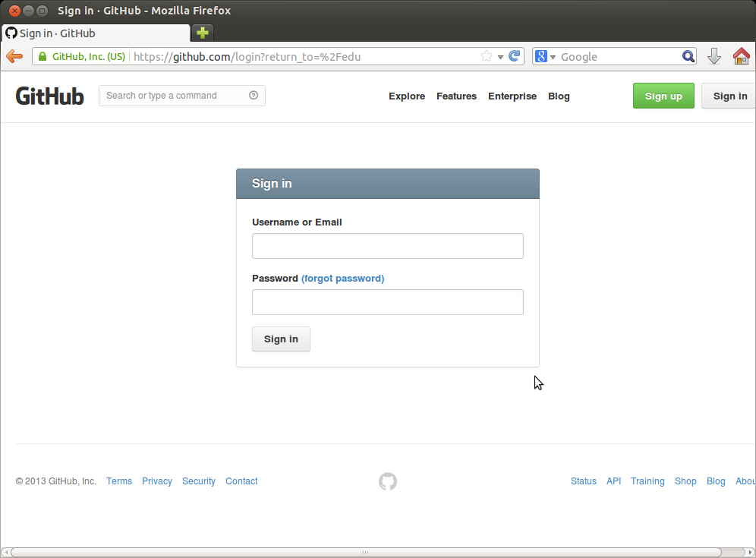This screenshot has width=756, height=558.
Task: Open the Blog header menu item
Action: click(559, 96)
